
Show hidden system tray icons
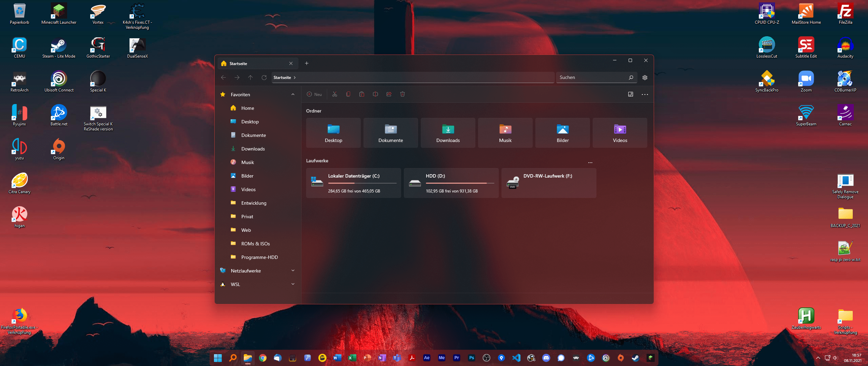[818, 358]
